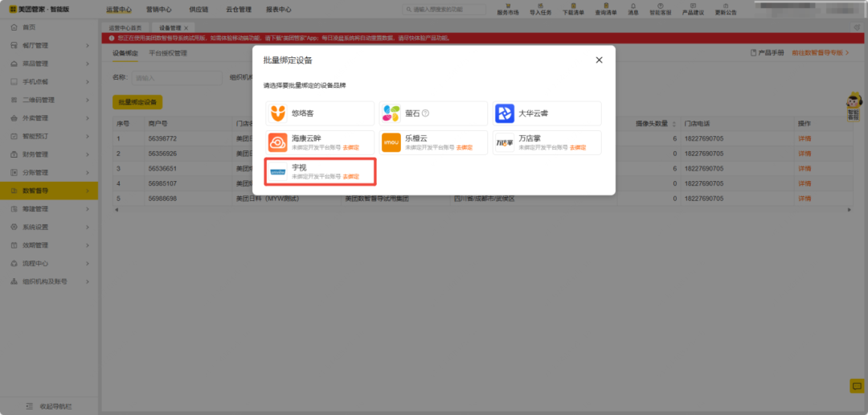Open the floating 智能客服 mascot
Viewport: 868px width, 415px height.
click(856, 106)
